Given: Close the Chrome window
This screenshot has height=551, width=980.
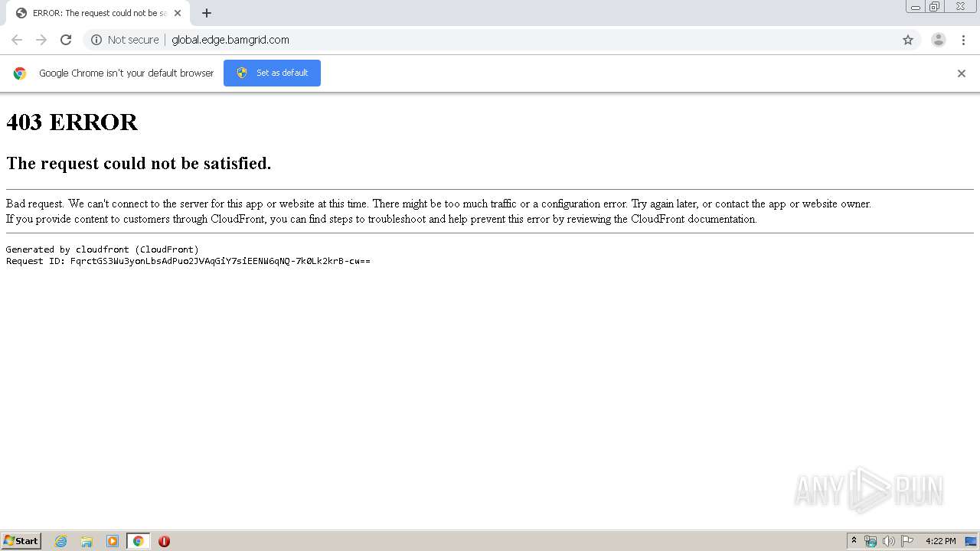Looking at the screenshot, I should (x=960, y=7).
